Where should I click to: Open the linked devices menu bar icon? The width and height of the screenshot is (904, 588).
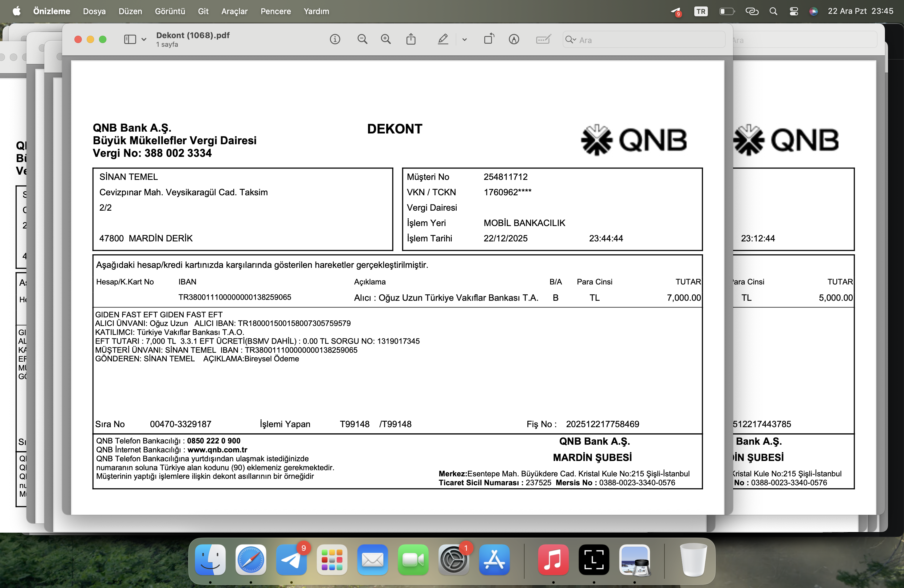click(752, 11)
